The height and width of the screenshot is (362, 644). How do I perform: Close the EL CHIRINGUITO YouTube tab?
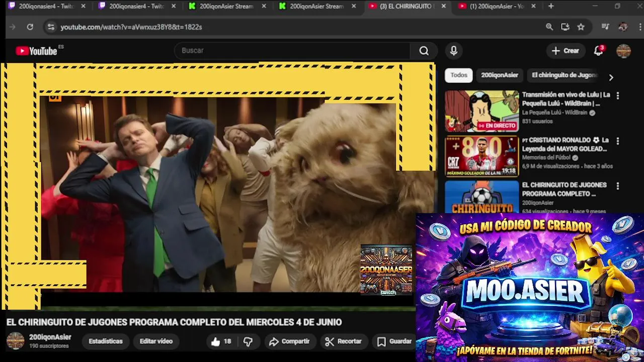(x=443, y=6)
